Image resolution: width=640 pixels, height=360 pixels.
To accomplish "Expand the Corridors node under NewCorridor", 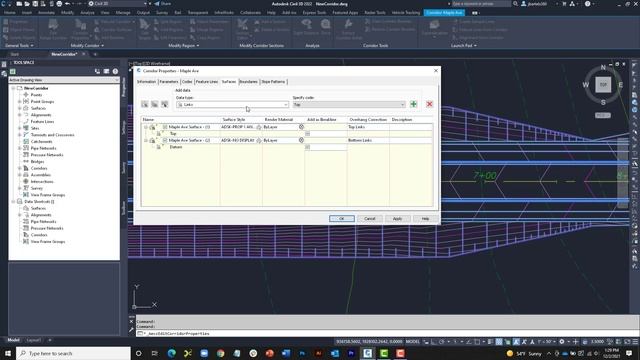I will [20, 168].
